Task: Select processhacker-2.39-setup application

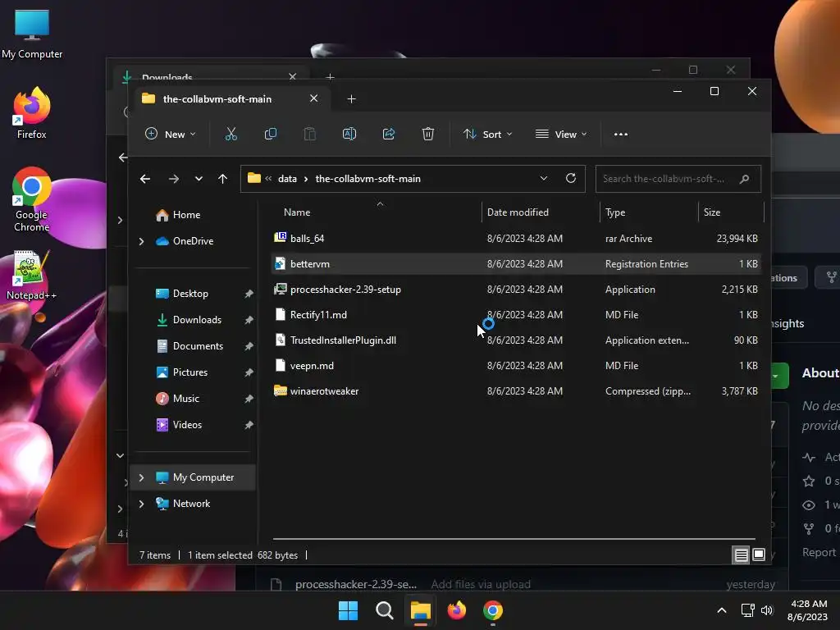Action: (517, 290)
